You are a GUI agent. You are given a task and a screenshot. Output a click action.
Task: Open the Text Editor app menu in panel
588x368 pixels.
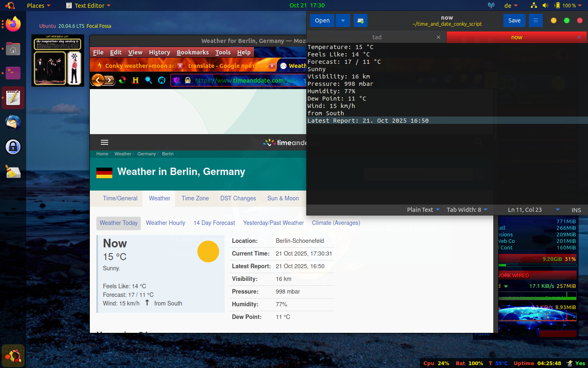pos(88,5)
